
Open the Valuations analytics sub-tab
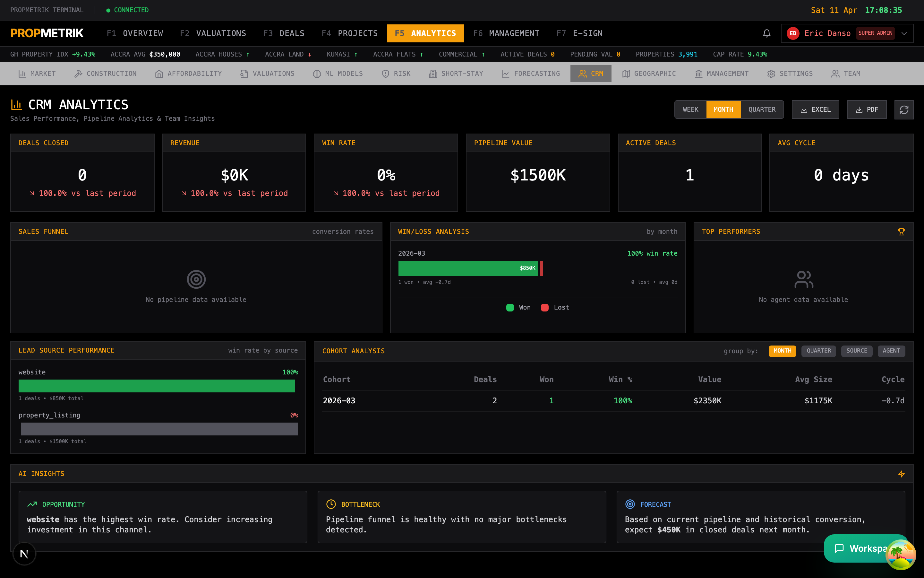(267, 74)
